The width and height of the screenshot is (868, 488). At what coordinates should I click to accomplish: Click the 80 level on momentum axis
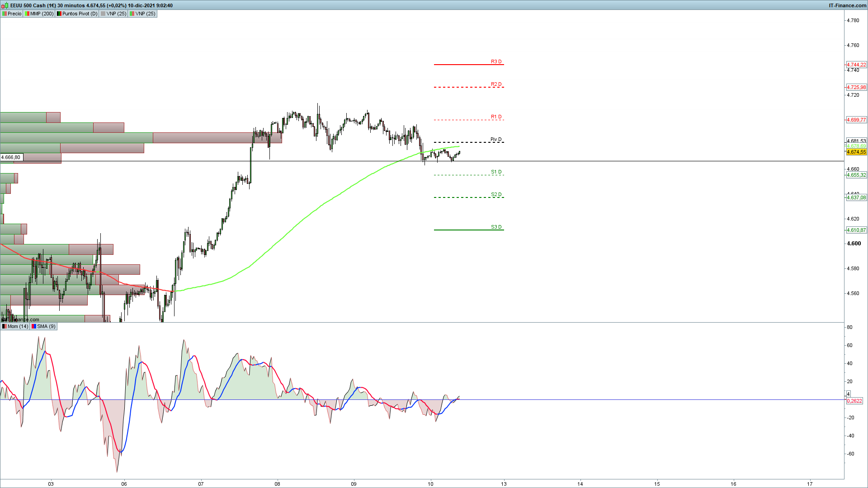click(x=850, y=327)
